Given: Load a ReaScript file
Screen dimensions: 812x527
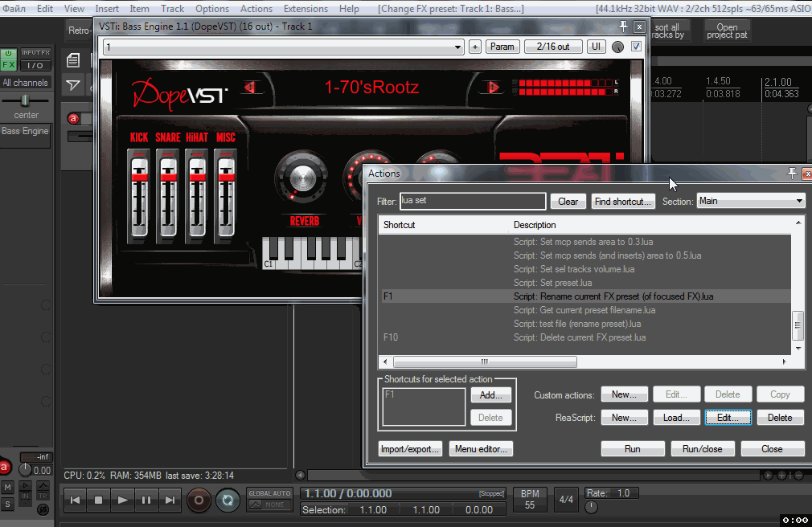Looking at the screenshot, I should coord(676,418).
